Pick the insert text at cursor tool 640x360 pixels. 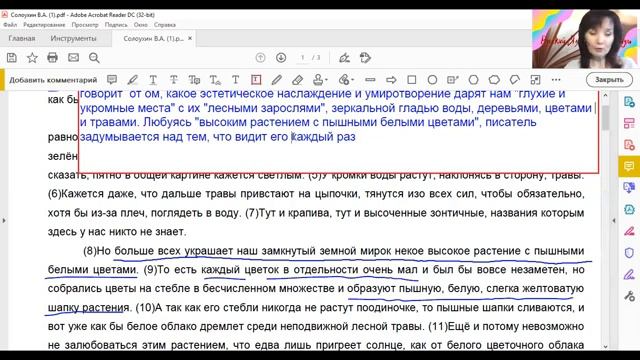coord(215,80)
